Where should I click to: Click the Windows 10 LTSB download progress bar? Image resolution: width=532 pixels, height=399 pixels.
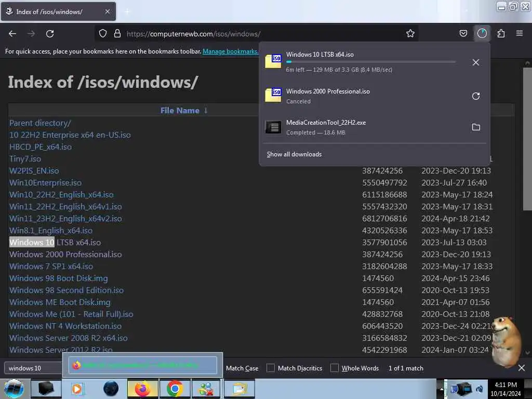[x=371, y=62]
